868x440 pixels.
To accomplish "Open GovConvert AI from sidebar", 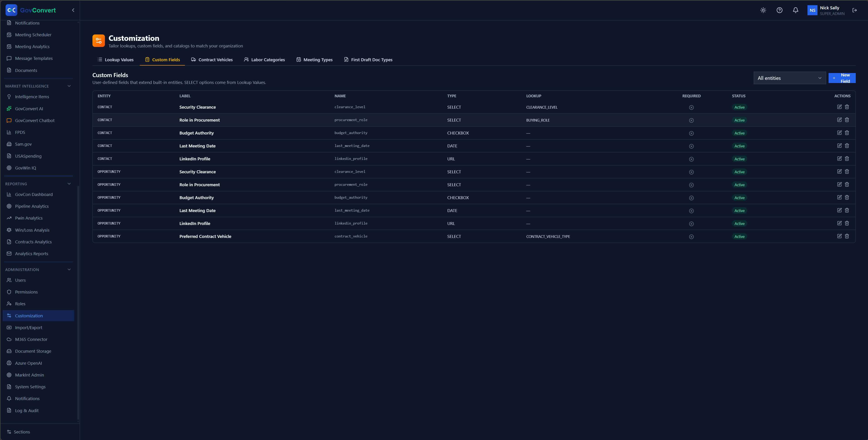I will point(38,109).
